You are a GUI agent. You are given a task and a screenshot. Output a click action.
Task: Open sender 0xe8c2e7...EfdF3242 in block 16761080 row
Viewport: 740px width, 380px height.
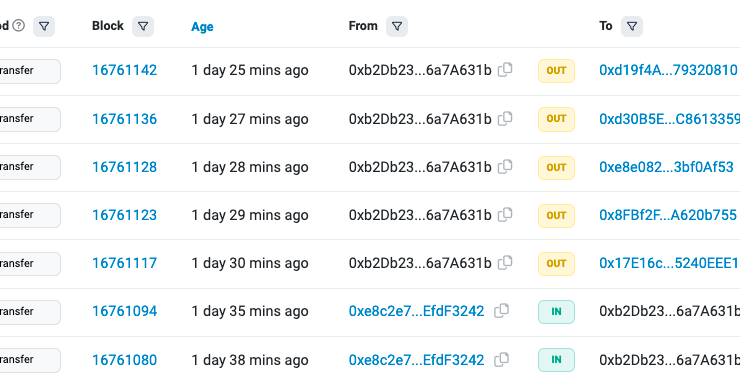coord(416,360)
